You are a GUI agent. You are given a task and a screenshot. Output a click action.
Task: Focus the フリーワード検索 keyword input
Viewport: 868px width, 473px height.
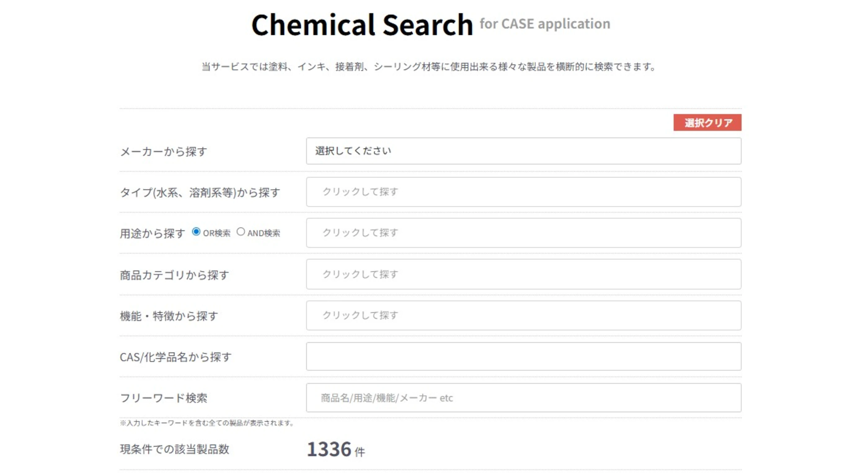tap(523, 398)
